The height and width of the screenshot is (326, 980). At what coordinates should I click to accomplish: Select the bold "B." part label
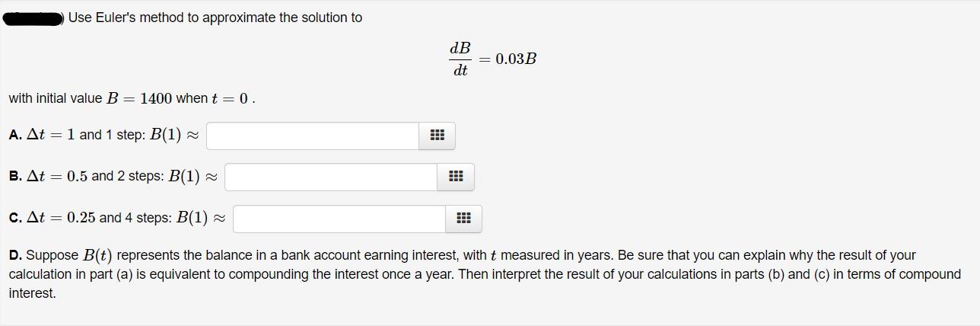click(15, 176)
